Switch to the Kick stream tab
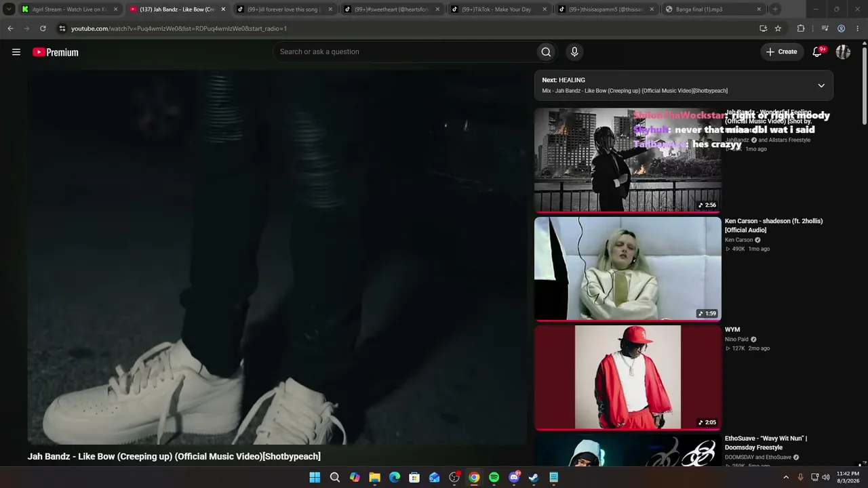 coord(69,9)
